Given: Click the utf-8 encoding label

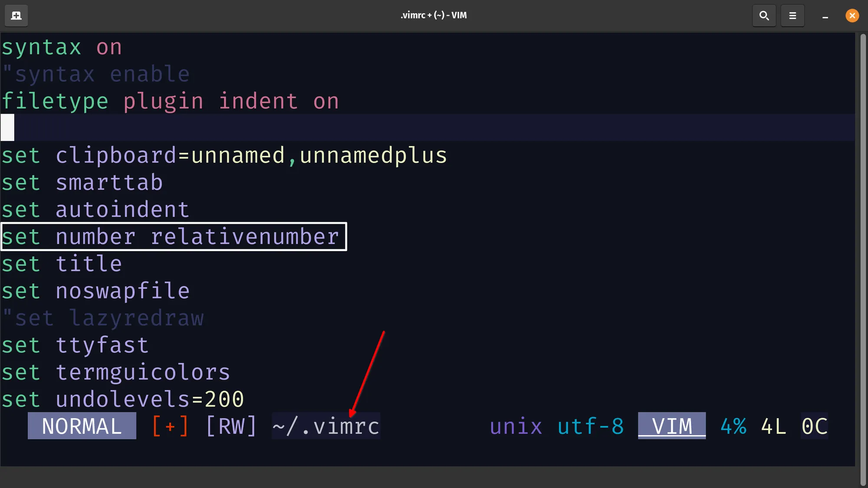Looking at the screenshot, I should [x=591, y=426].
